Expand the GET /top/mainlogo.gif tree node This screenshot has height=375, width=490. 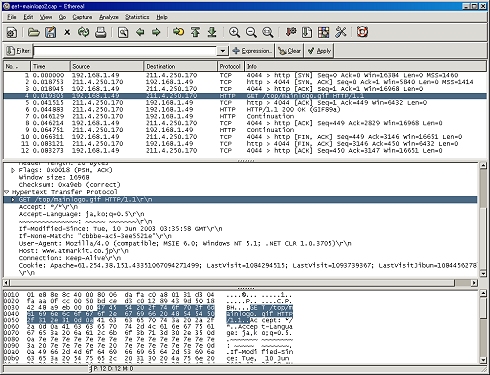pos(13,200)
